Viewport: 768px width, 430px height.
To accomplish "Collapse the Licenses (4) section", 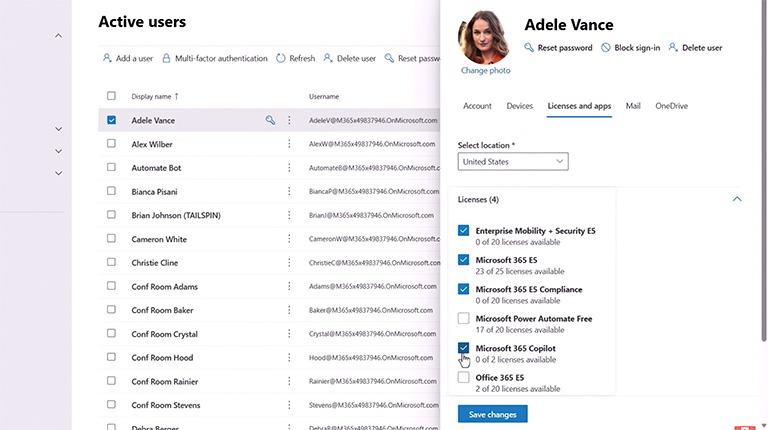I will coord(737,199).
